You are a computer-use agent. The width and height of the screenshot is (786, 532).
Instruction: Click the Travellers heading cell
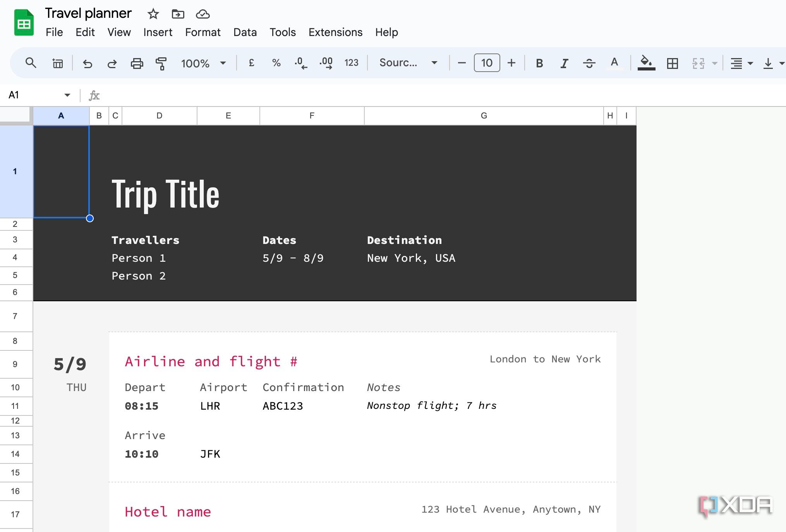point(146,240)
